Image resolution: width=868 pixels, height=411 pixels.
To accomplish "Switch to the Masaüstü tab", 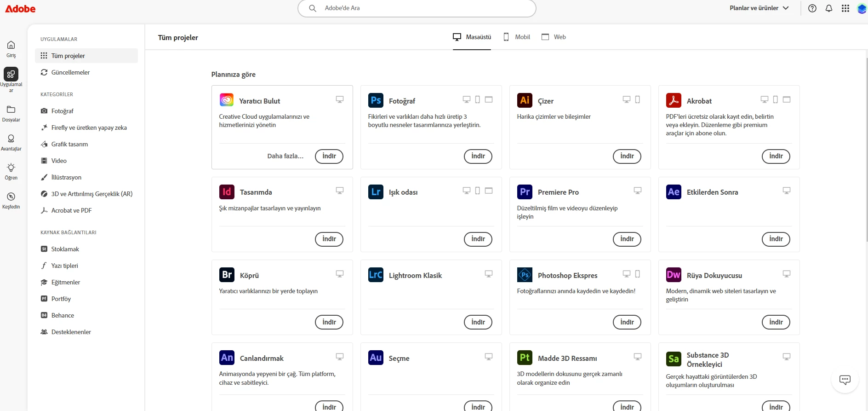I will (x=472, y=37).
